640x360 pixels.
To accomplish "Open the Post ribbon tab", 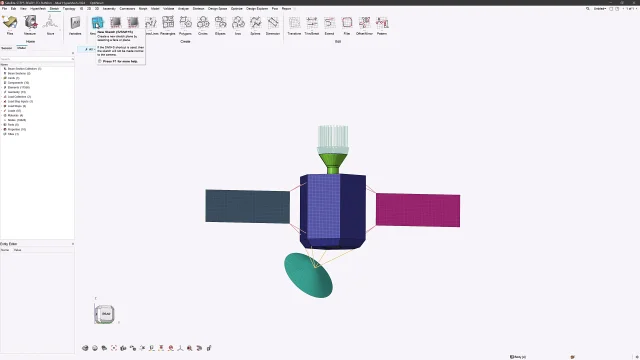I will 275,9.
